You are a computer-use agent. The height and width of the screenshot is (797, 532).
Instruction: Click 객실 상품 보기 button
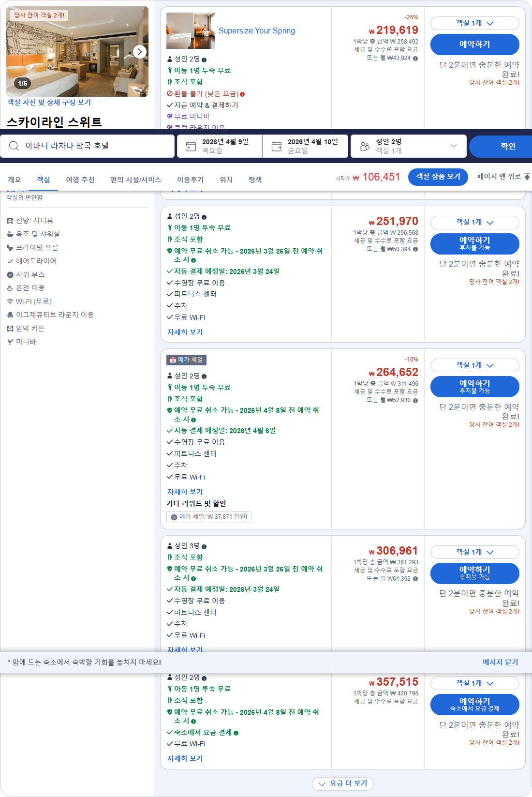click(x=438, y=177)
